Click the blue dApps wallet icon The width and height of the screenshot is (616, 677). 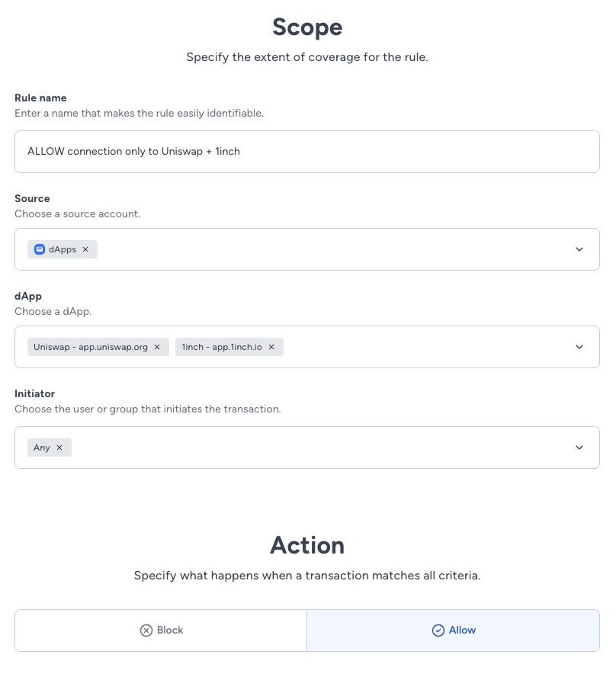tap(40, 249)
